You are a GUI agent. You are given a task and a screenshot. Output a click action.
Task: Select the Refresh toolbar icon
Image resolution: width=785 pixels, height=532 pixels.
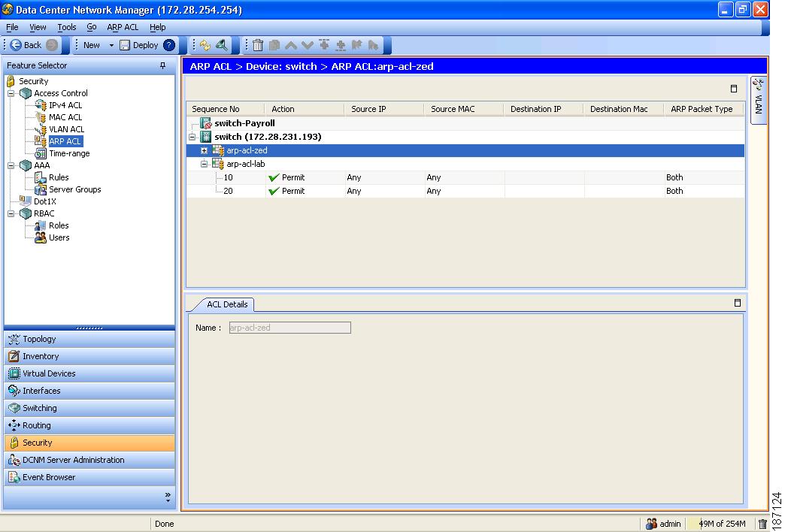pos(205,45)
